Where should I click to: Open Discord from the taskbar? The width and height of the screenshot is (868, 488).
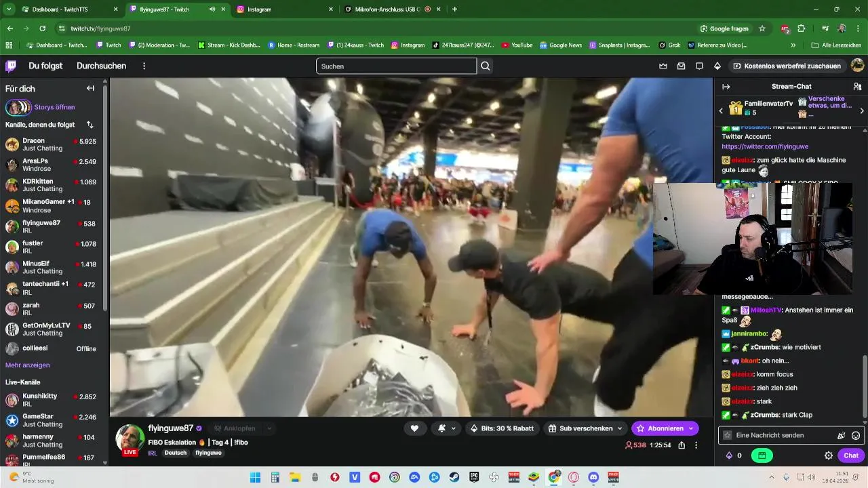(x=593, y=477)
